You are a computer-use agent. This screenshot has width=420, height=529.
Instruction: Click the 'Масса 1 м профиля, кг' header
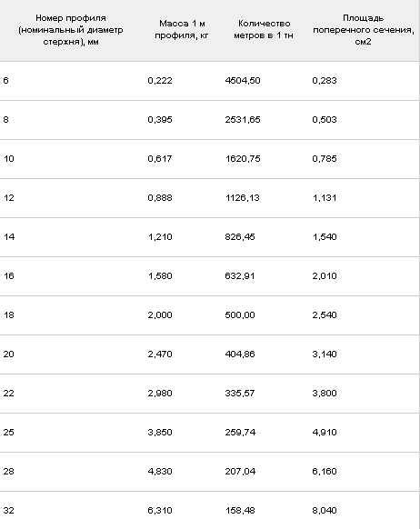point(182,29)
